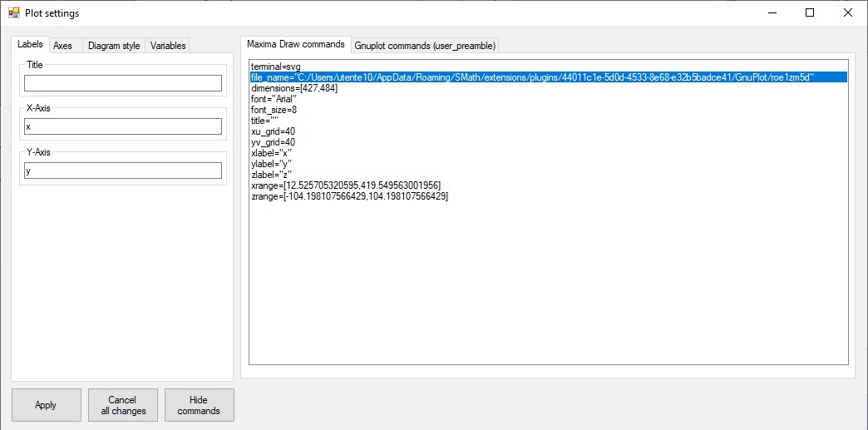This screenshot has height=430, width=868.
Task: Select the xrange command line
Action: pyautogui.click(x=345, y=185)
